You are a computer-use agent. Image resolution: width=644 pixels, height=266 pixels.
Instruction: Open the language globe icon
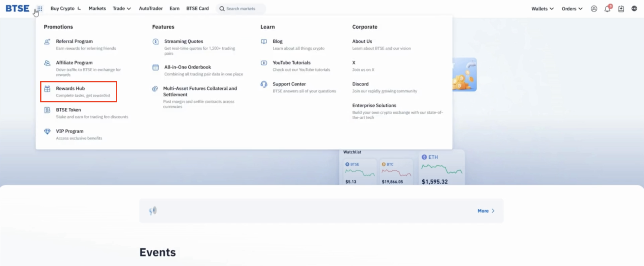634,9
